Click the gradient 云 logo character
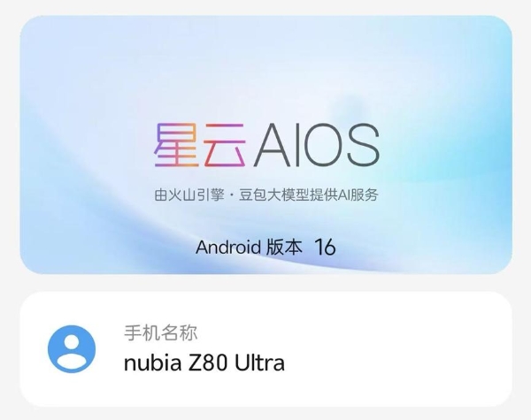531x420 pixels. click(225, 145)
